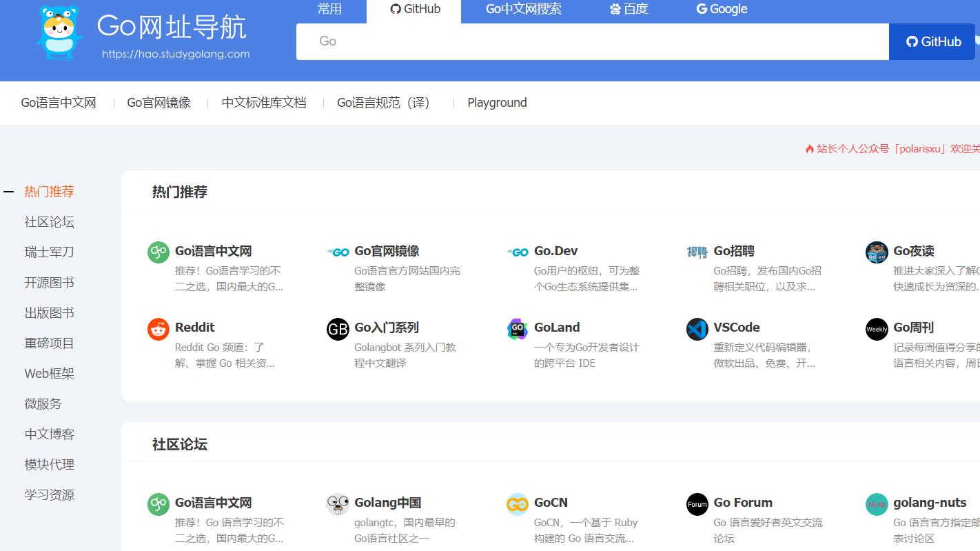The height and width of the screenshot is (551, 980).
Task: Jump to Web框架 in the sidebar
Action: coord(49,374)
